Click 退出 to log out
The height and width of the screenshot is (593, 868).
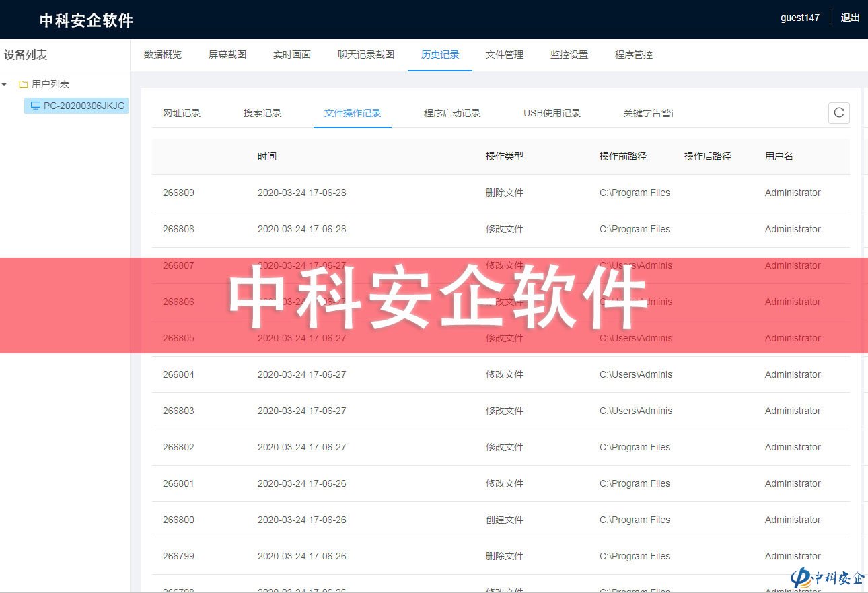tap(851, 18)
